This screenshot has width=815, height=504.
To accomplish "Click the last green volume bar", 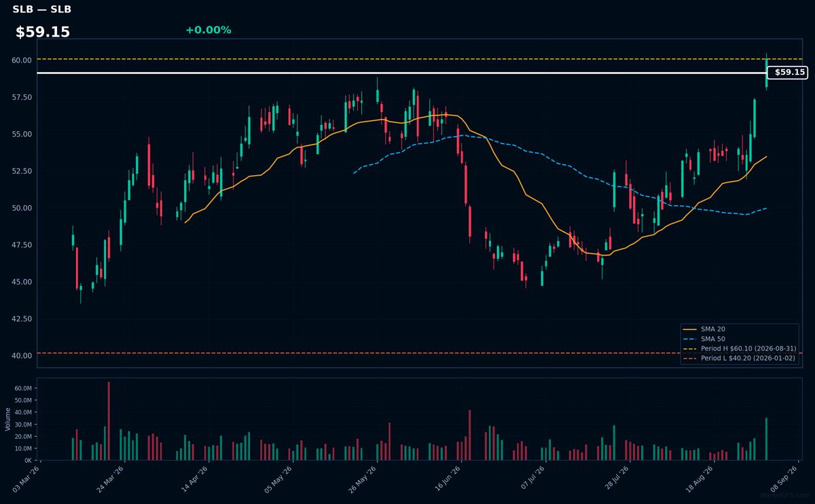I will point(766,439).
